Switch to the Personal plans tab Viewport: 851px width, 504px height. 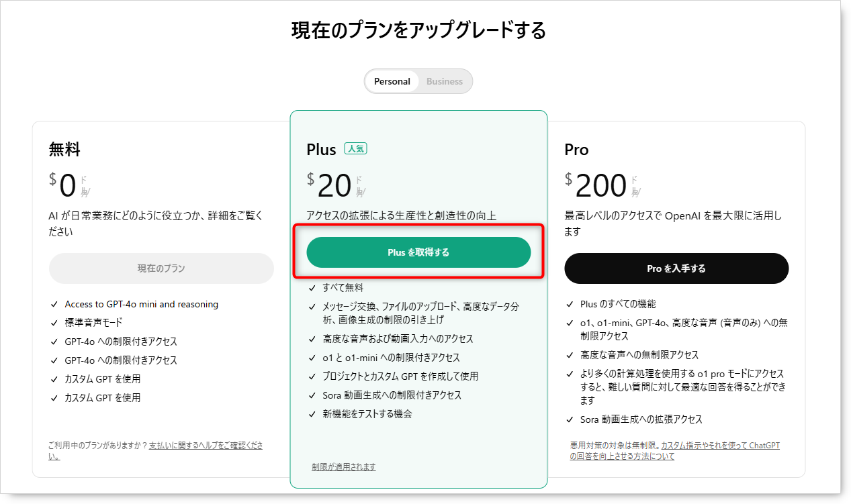[x=392, y=81]
